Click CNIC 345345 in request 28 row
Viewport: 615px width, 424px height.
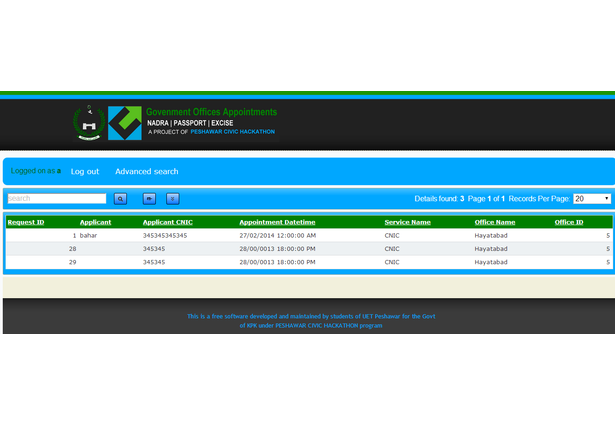point(154,249)
